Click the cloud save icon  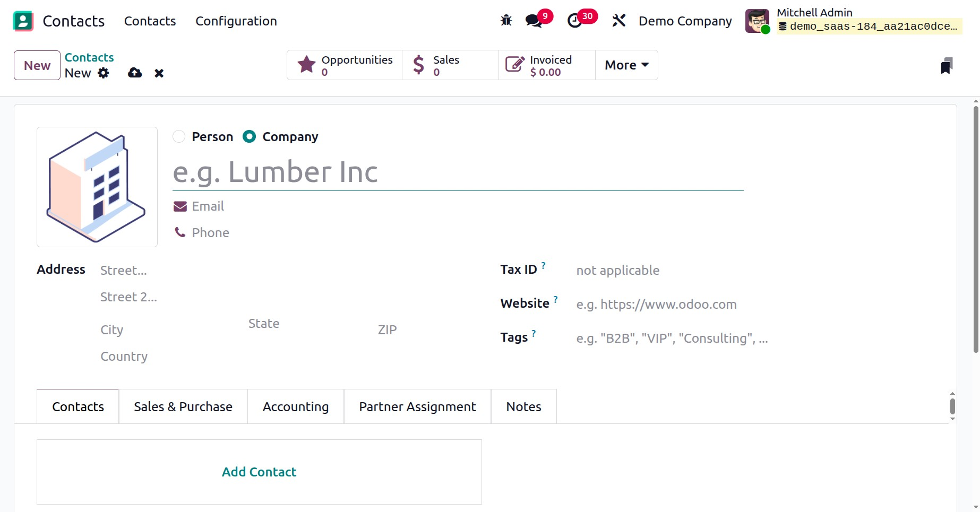pyautogui.click(x=135, y=73)
